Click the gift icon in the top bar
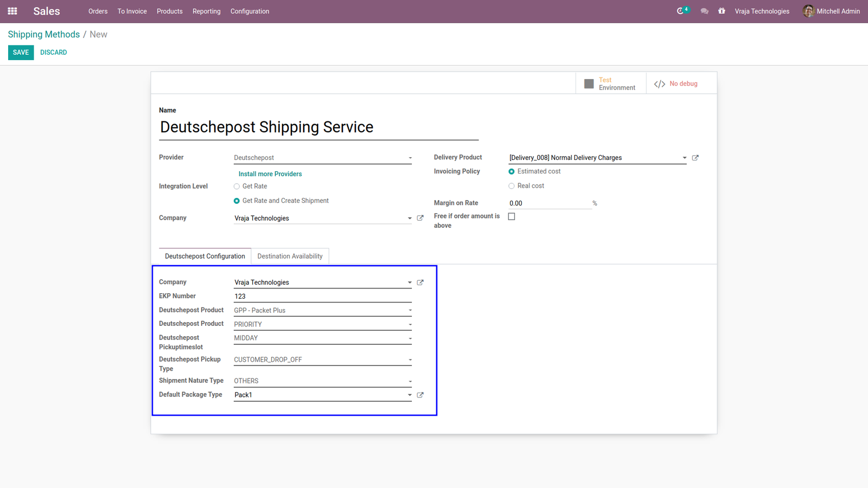This screenshot has height=488, width=868. tap(722, 11)
